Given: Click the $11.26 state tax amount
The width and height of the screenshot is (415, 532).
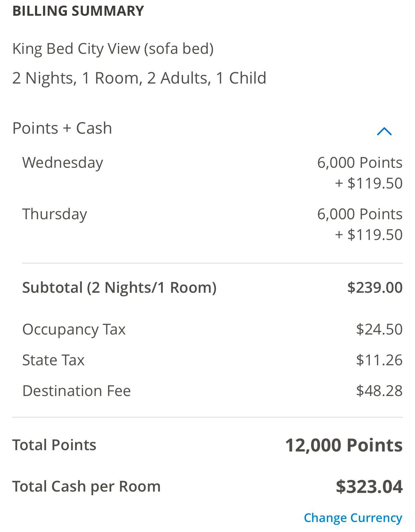Looking at the screenshot, I should coord(379,360).
